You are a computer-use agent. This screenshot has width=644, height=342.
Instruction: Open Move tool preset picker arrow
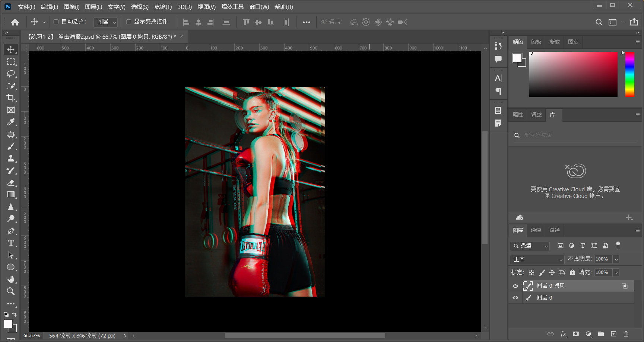pos(44,22)
